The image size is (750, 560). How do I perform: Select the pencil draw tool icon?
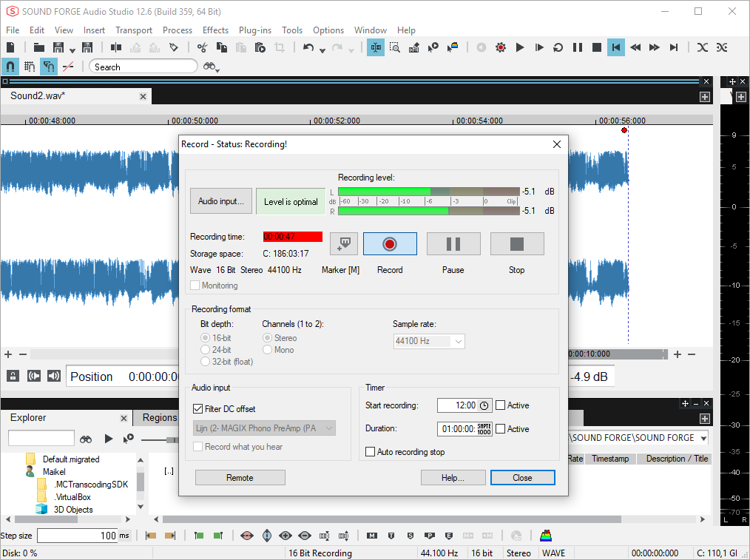[x=413, y=47]
